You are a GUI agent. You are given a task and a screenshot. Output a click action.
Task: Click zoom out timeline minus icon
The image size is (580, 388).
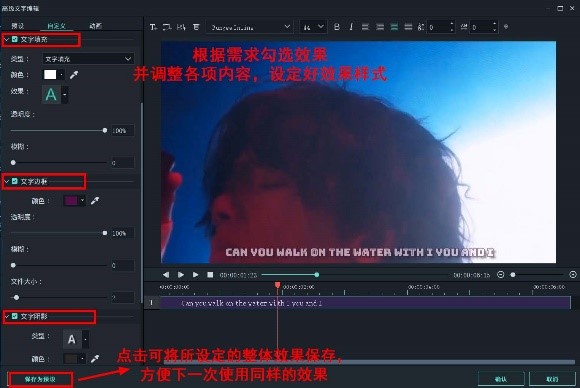click(x=500, y=274)
